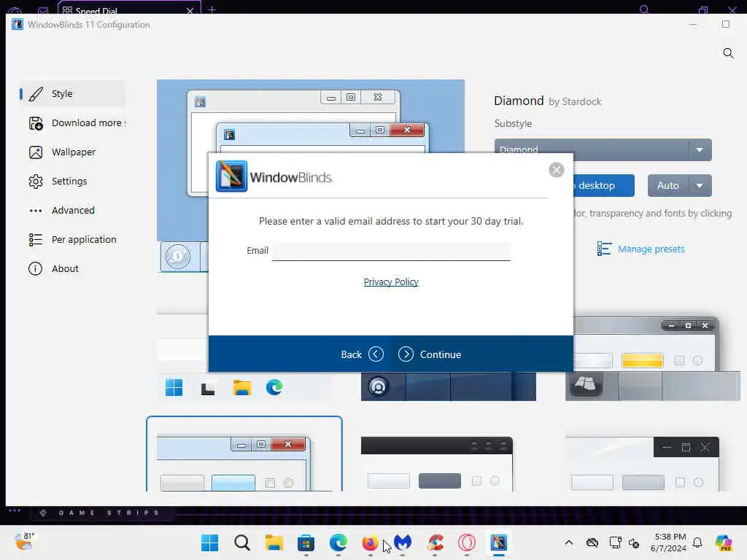Open notifications bell in tray
Screen dimensions: 747x560
[697, 542]
